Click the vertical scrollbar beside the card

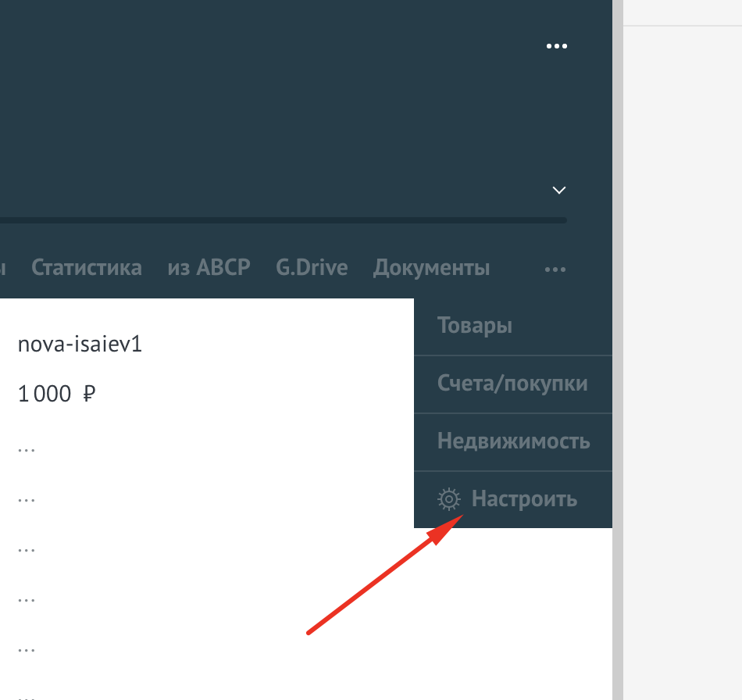coord(618,352)
